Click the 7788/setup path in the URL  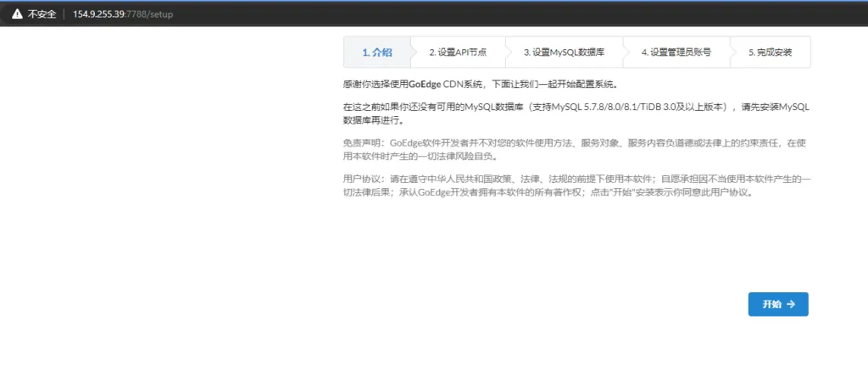pyautogui.click(x=161, y=14)
